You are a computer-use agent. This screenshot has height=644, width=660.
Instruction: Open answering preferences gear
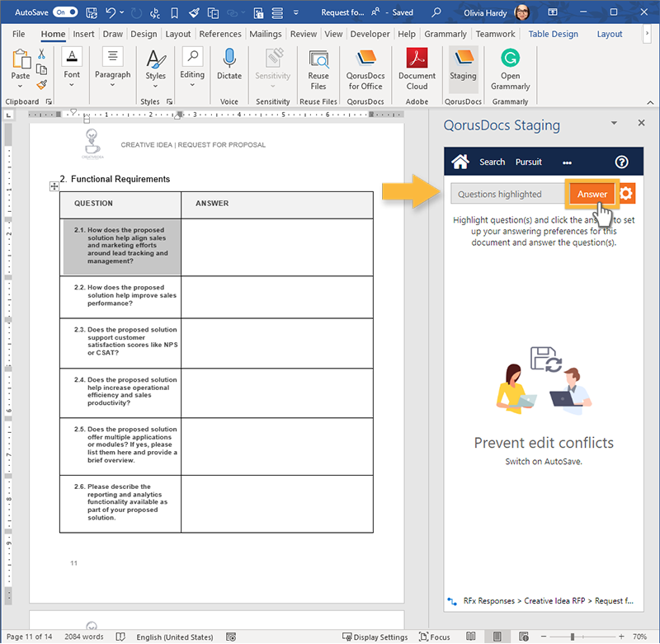626,194
